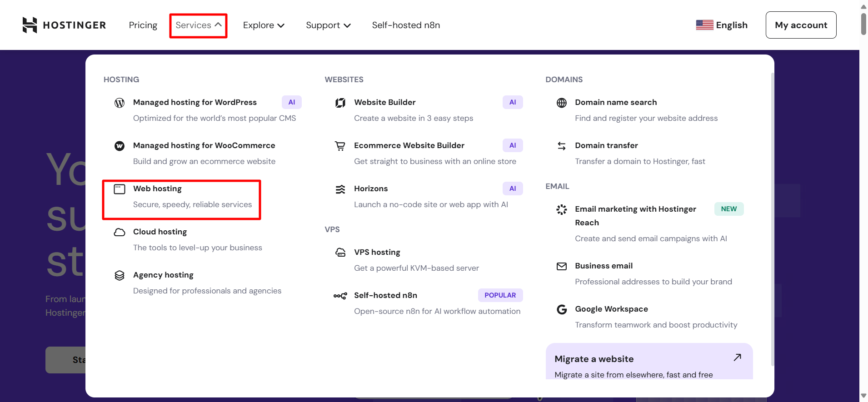The width and height of the screenshot is (868, 402).
Task: Open the Pricing page from navigation
Action: [143, 25]
